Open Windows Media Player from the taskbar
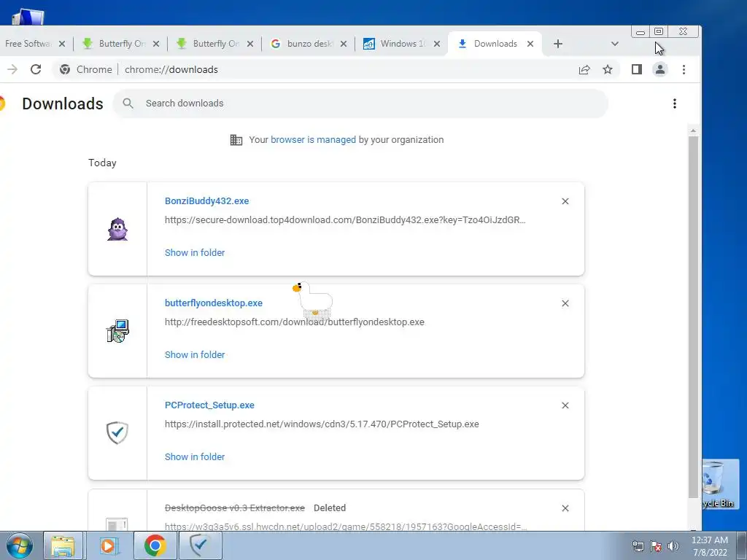The image size is (747, 560). point(109,545)
